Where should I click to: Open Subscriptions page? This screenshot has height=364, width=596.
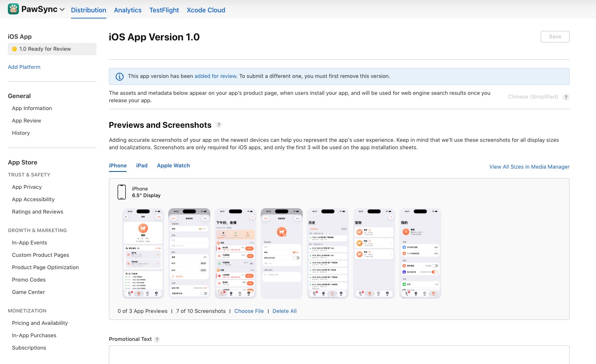click(29, 348)
